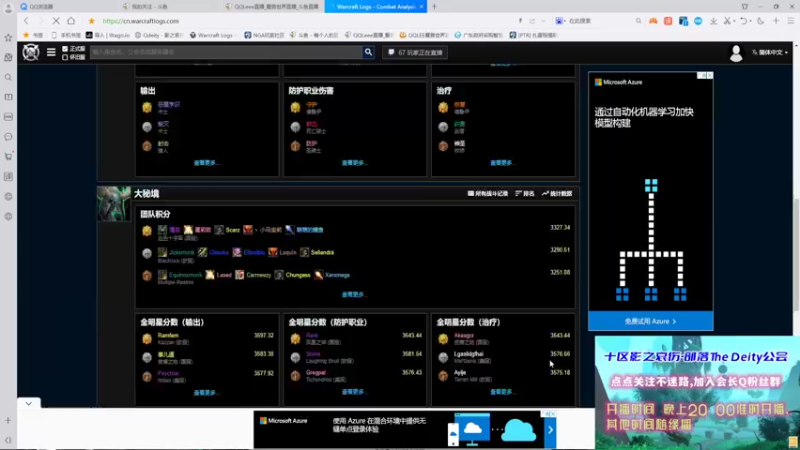Click the Azure banner ad arrow button
The image size is (800, 450).
click(550, 430)
